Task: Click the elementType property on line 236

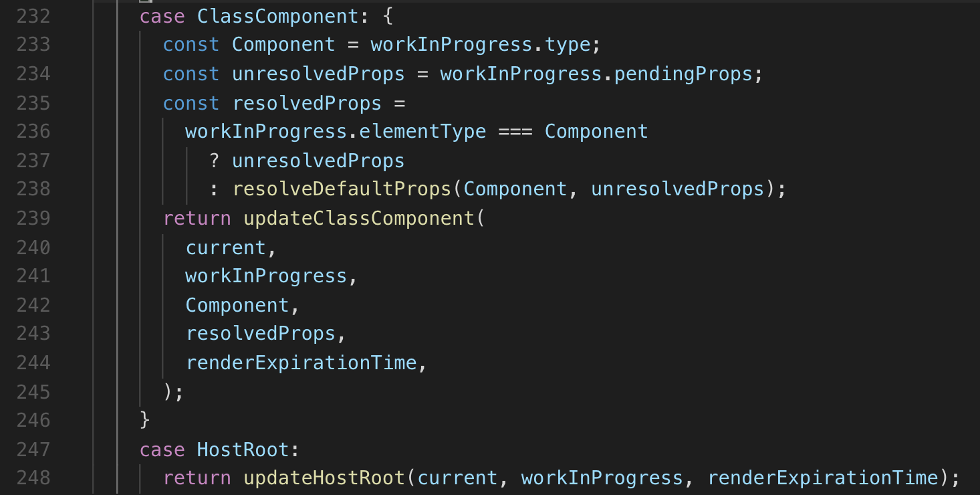Action: (x=422, y=131)
